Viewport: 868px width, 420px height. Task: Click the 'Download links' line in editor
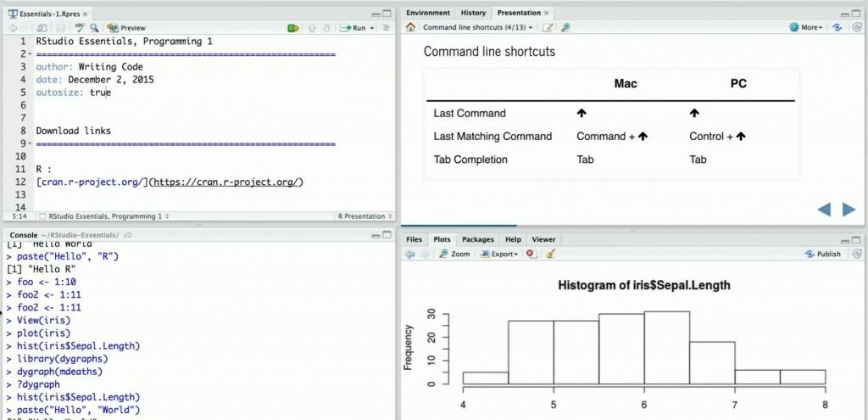coord(73,131)
